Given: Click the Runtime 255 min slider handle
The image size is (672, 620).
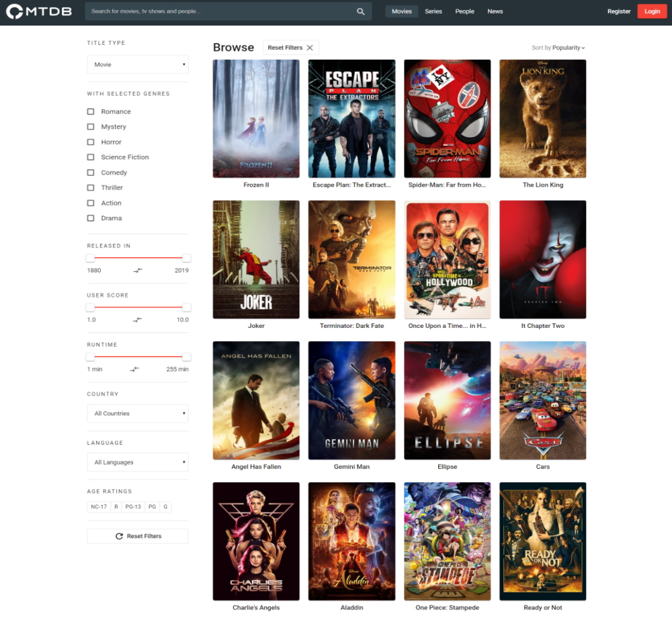Looking at the screenshot, I should [186, 357].
